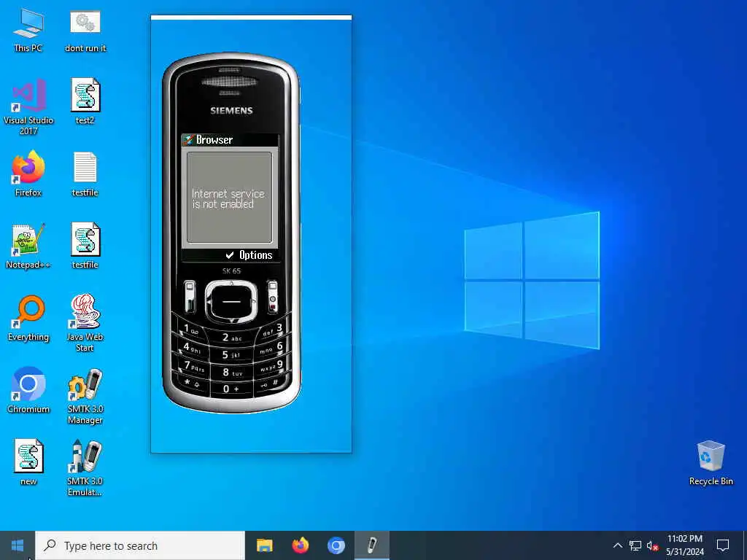Launch Chromium desktop shortcut
This screenshot has width=747, height=560.
click(28, 391)
